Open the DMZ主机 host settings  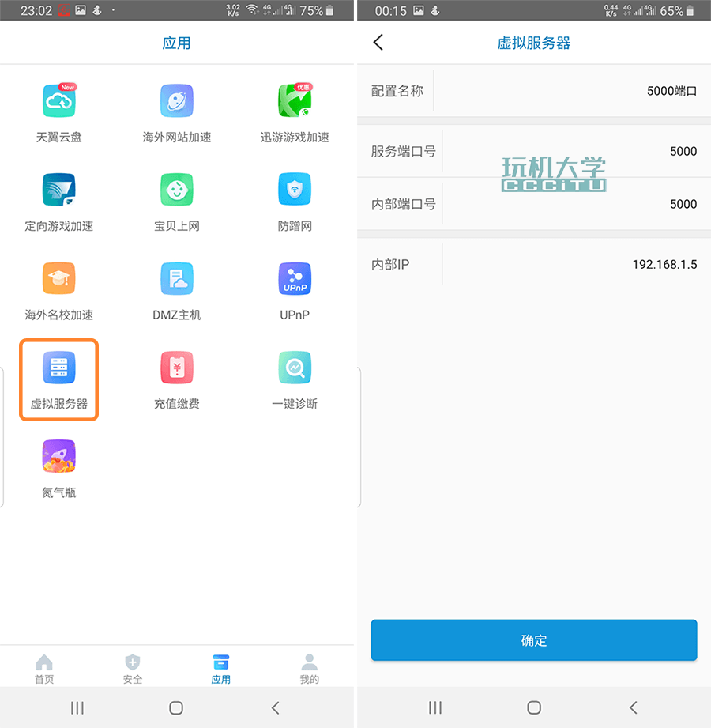coord(177,279)
